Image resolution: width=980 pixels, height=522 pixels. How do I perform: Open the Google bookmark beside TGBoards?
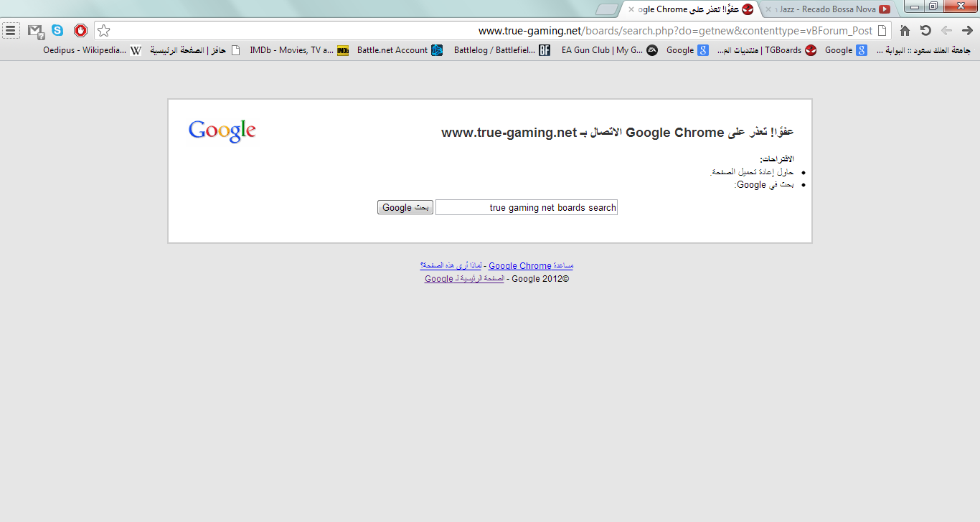click(846, 50)
